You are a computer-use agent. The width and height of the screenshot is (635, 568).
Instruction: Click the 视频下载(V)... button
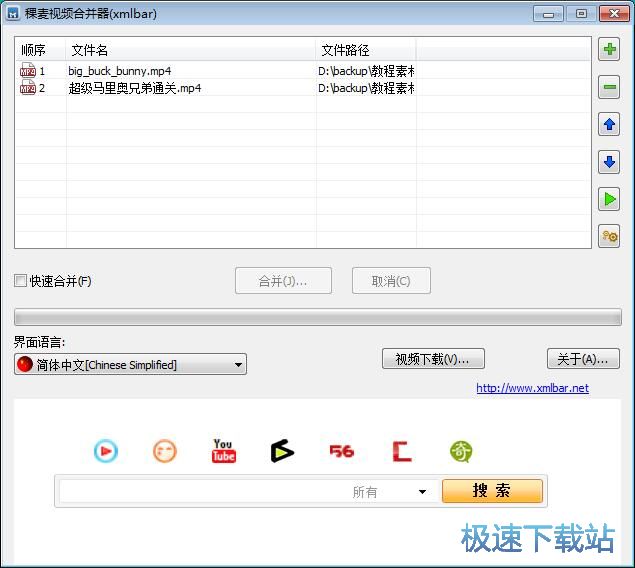[432, 359]
